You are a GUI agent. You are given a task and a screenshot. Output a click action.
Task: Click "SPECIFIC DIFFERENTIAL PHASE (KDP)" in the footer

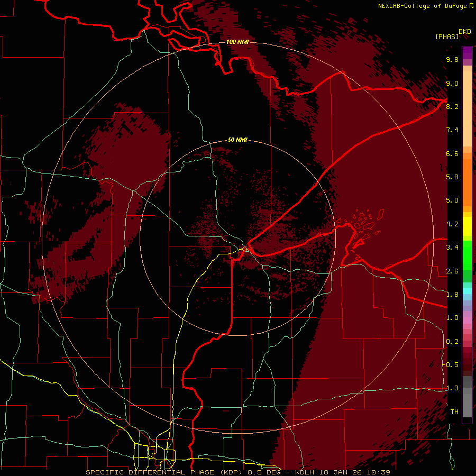(166, 472)
